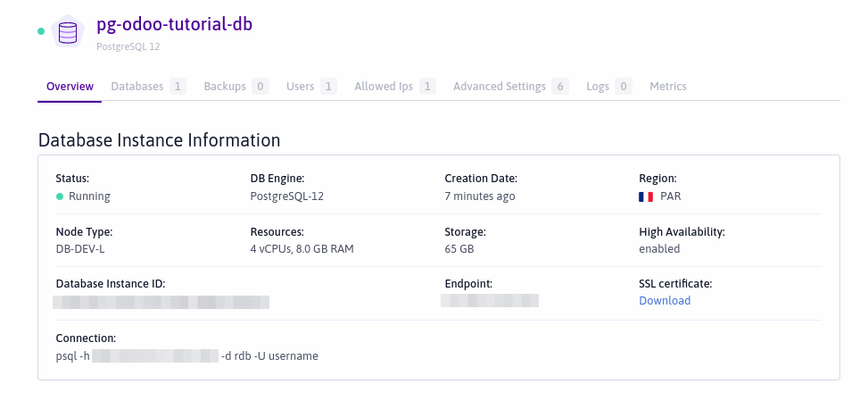Click the Database Instance Information heading
Screen dimensions: 868x401
tap(159, 140)
